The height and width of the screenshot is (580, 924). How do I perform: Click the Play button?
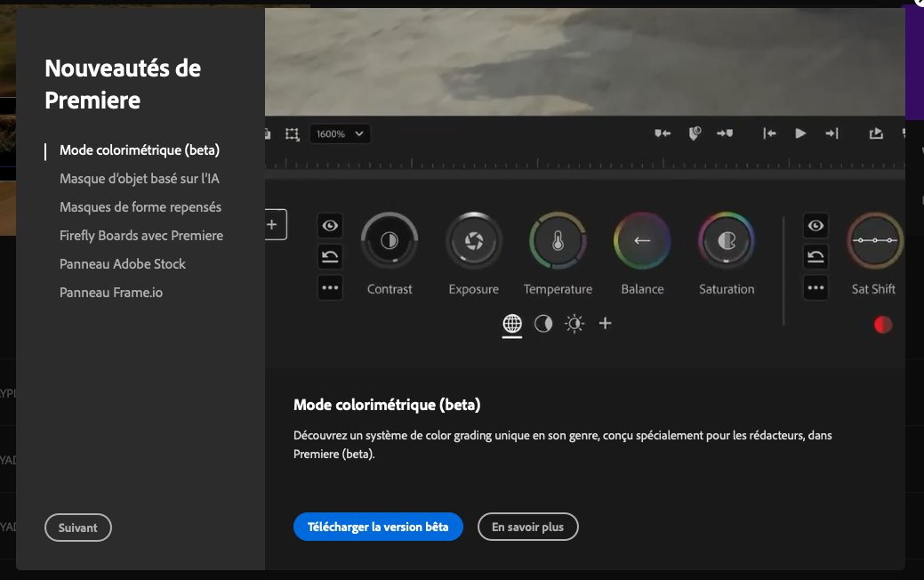[800, 133]
